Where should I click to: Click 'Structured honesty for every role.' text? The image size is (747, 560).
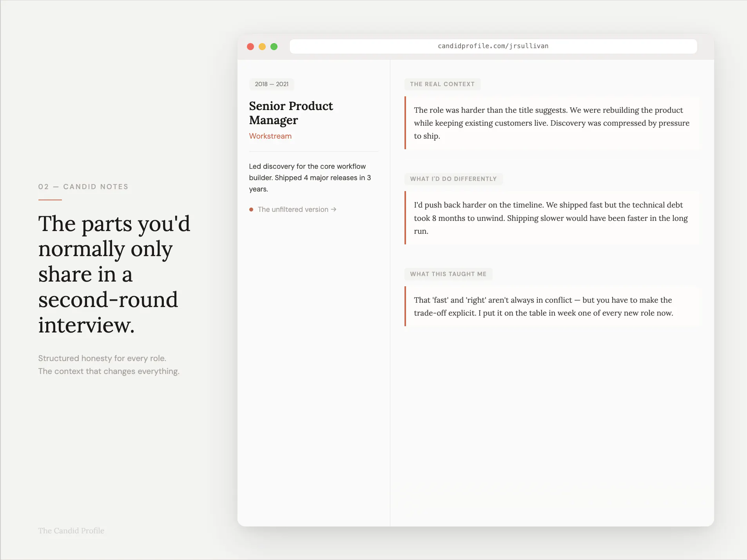pyautogui.click(x=102, y=358)
